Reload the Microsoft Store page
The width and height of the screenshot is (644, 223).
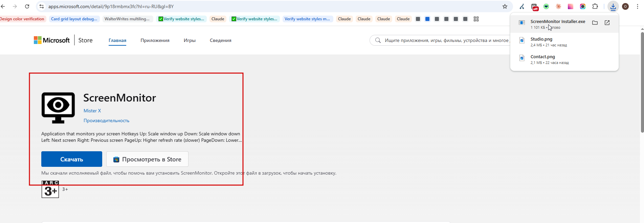tap(27, 6)
